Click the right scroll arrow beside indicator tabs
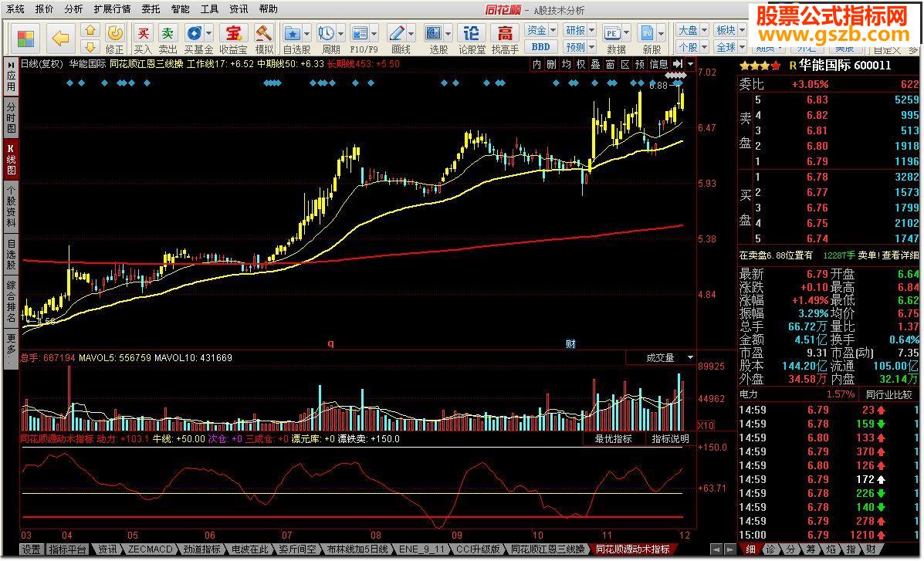Image resolution: width=924 pixels, height=561 pixels. click(731, 549)
